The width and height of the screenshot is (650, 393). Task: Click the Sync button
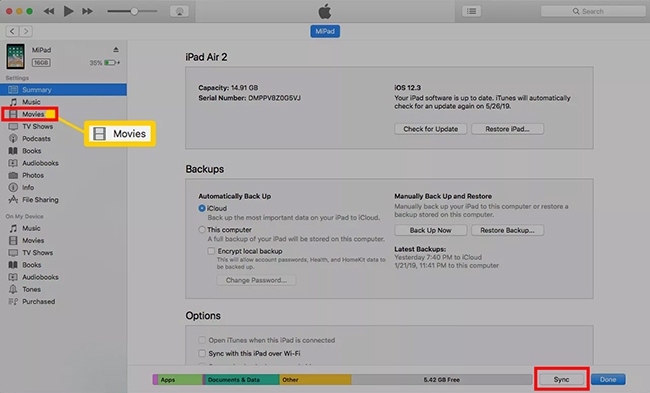coord(561,379)
